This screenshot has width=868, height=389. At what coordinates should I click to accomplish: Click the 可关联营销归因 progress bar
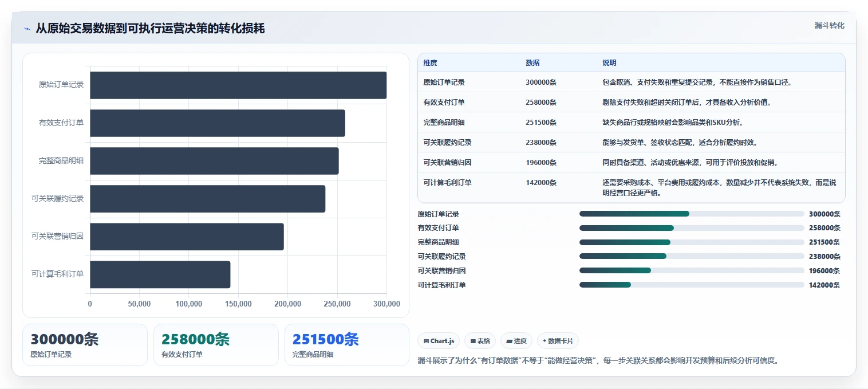pyautogui.click(x=692, y=270)
